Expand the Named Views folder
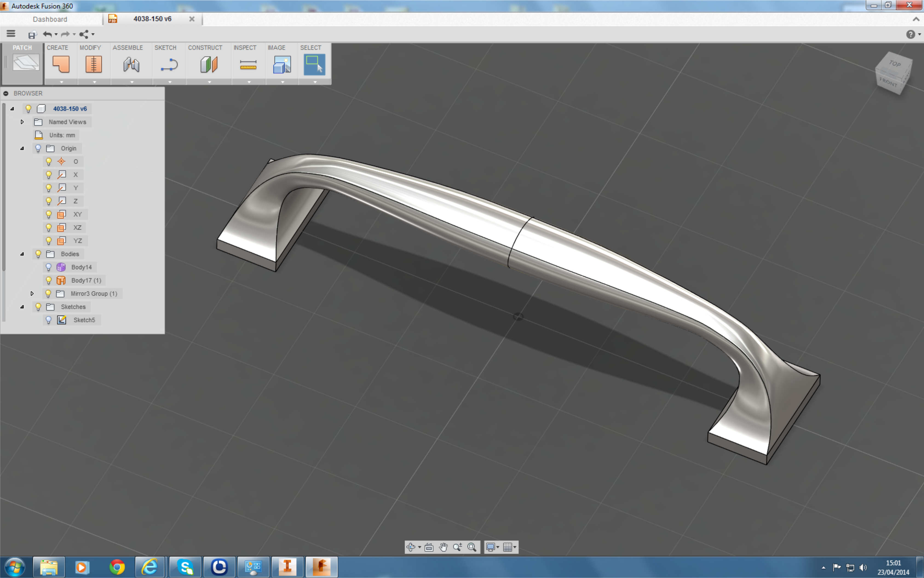 [x=22, y=122]
